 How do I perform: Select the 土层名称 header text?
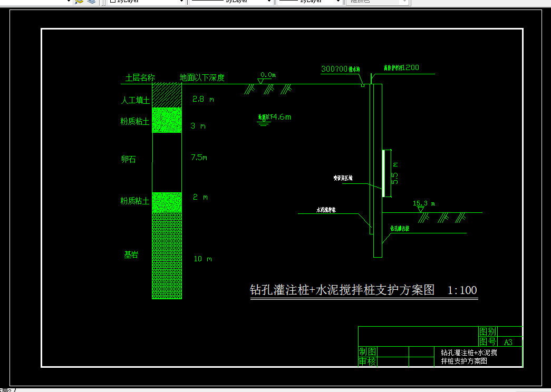tap(140, 77)
